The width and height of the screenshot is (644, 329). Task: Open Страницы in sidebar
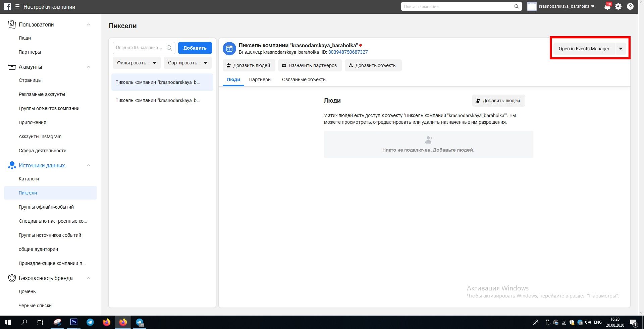[x=30, y=80]
